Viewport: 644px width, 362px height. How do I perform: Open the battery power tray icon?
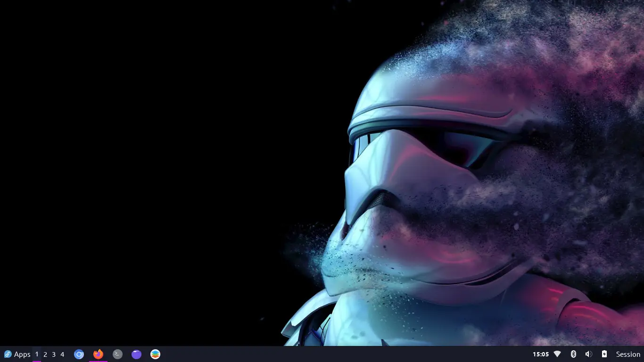(604, 354)
